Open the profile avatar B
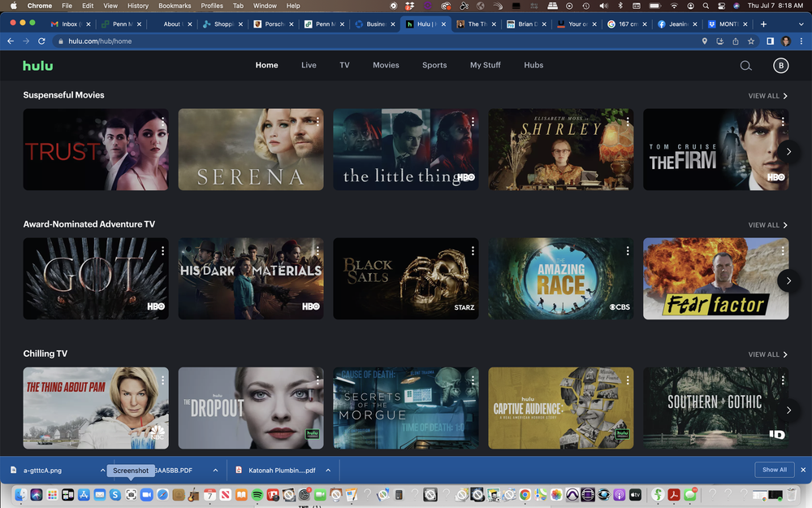 tap(780, 65)
